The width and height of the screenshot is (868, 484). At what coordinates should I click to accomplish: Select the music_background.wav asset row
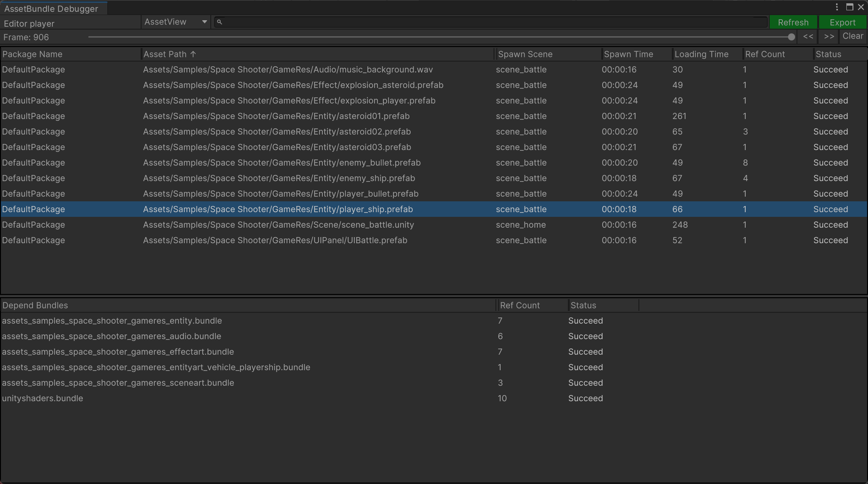tap(434, 70)
